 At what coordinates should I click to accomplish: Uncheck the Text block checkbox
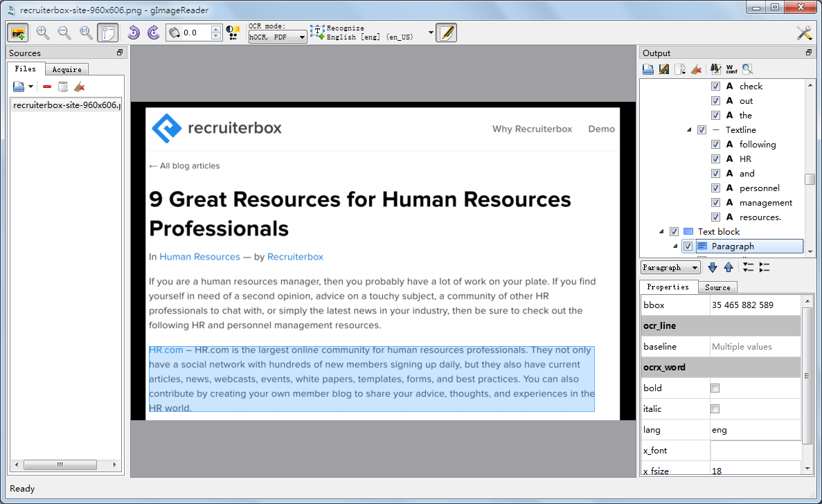674,231
